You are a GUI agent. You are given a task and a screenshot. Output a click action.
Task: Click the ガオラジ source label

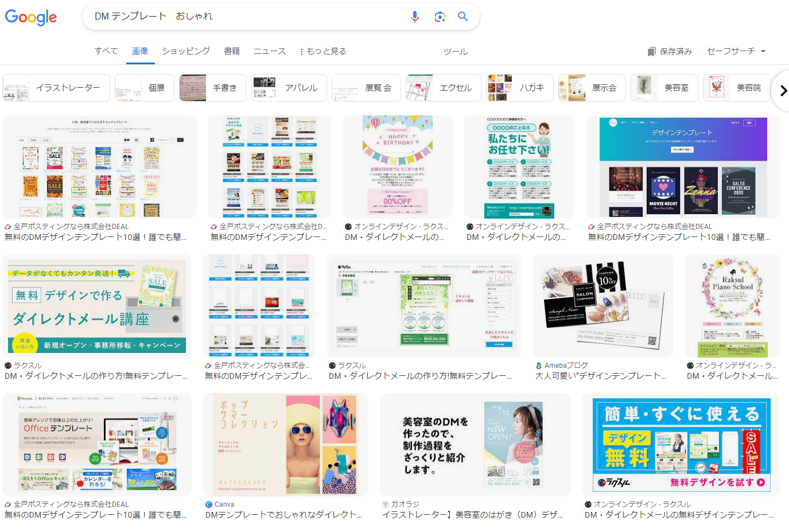[405, 504]
